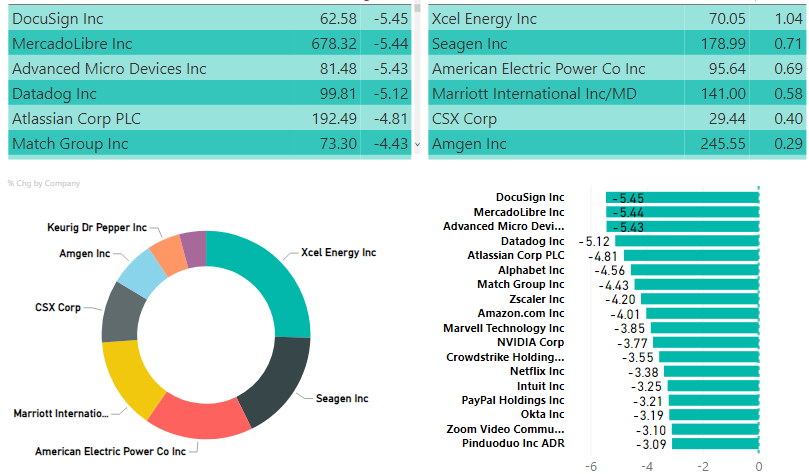Image resolution: width=809 pixels, height=474 pixels.
Task: Select the Datadog Inc bar in chart
Action: coord(687,241)
